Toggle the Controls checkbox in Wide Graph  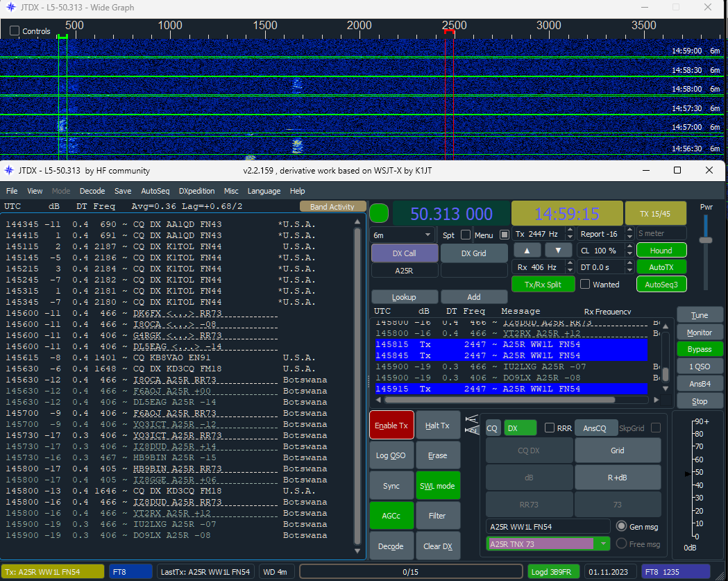click(x=15, y=31)
